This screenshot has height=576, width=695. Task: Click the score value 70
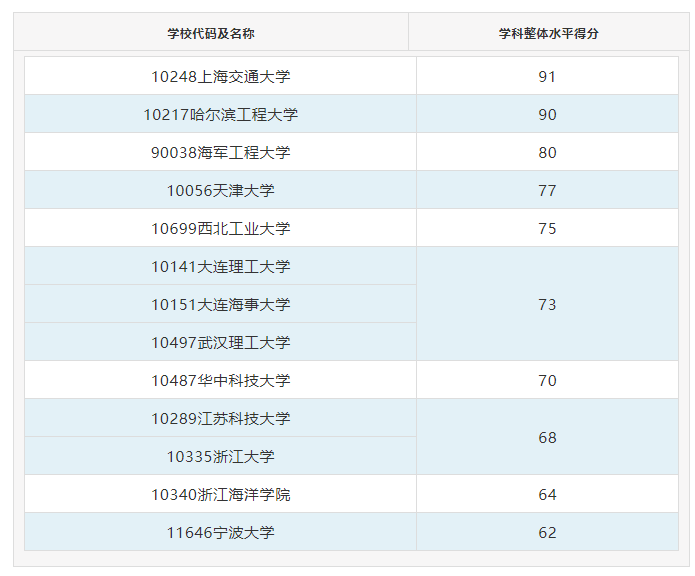547,381
